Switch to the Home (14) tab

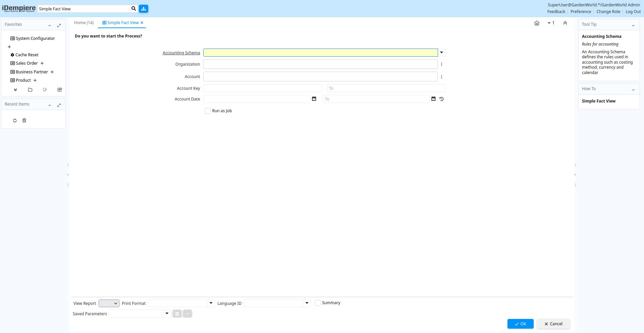coord(84,23)
